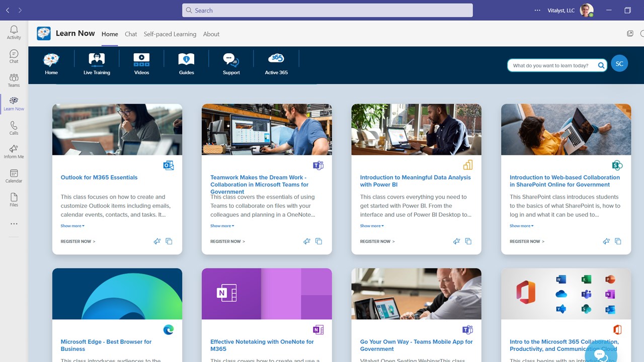Open Introduction to Web-based Collaboration title
The height and width of the screenshot is (362, 644).
(565, 181)
